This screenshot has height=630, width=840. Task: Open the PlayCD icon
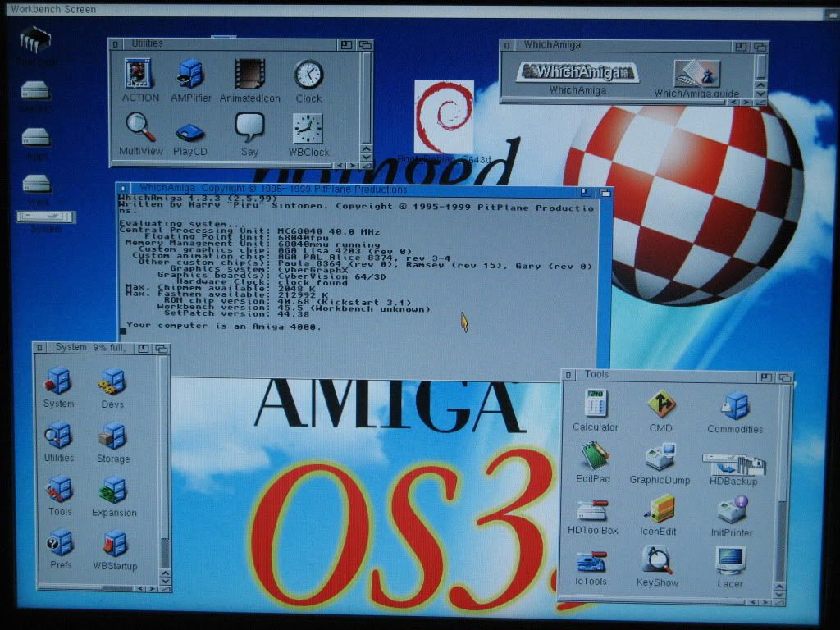189,131
